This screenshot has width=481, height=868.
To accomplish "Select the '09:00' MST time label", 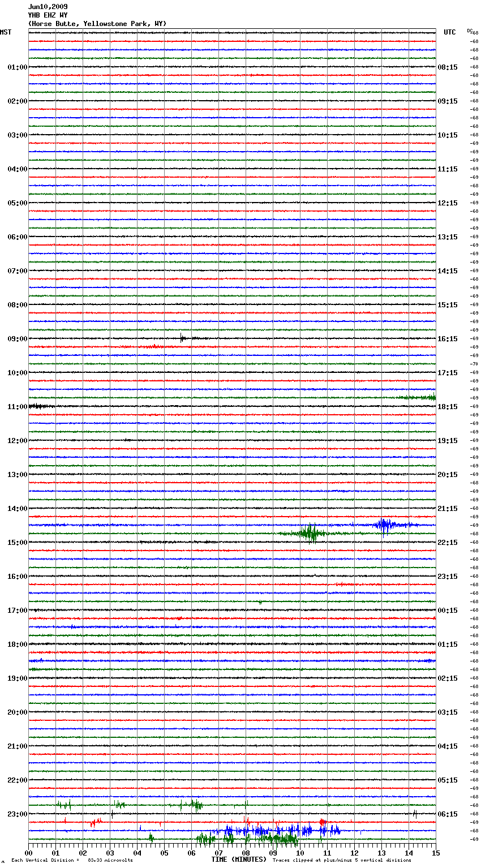I will [18, 339].
